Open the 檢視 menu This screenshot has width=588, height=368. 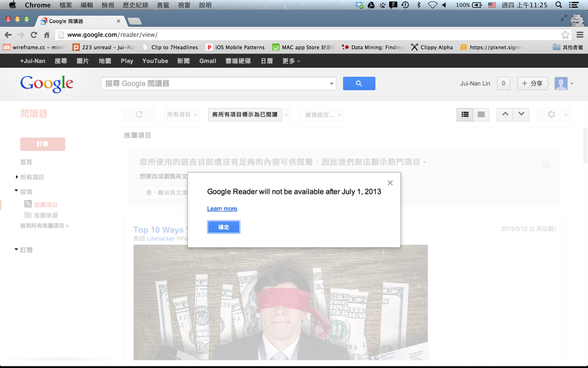pos(107,5)
